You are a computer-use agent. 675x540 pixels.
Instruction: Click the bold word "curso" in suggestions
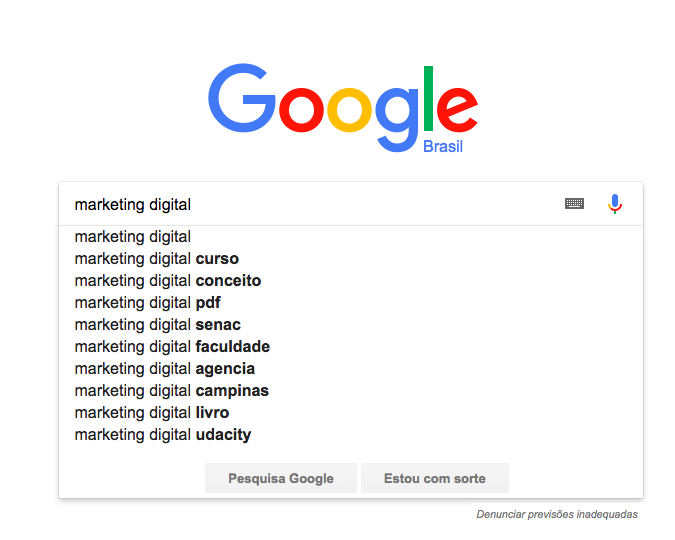[x=217, y=259]
